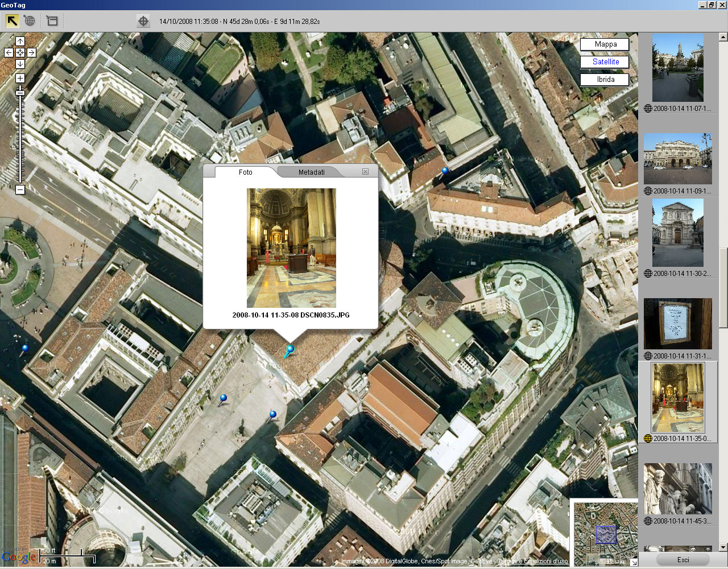Close the photo info popup
Viewport: 728px width, 569px height.
coord(365,171)
